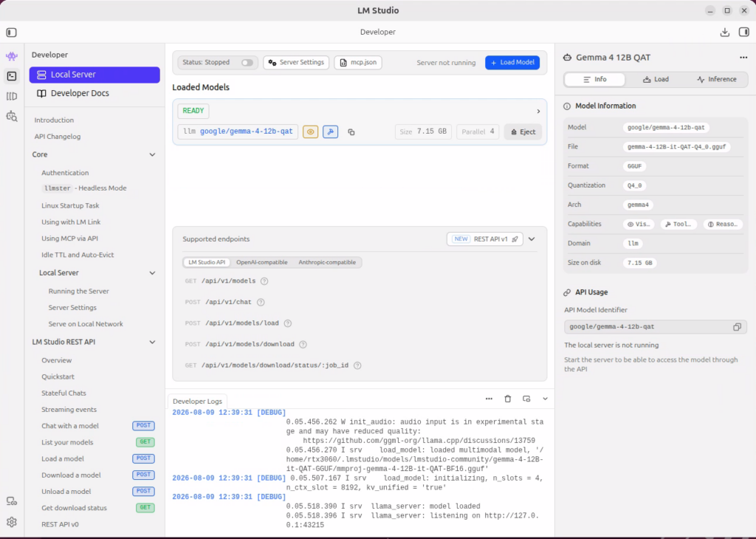756x539 pixels.
Task: Open the Developer terminal icon in rail
Action: [x=12, y=76]
